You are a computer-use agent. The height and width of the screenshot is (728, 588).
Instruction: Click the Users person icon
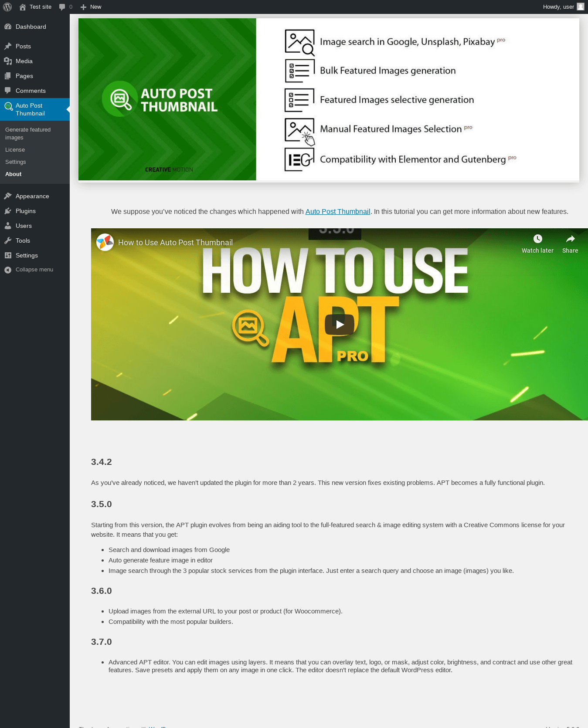[8, 226]
